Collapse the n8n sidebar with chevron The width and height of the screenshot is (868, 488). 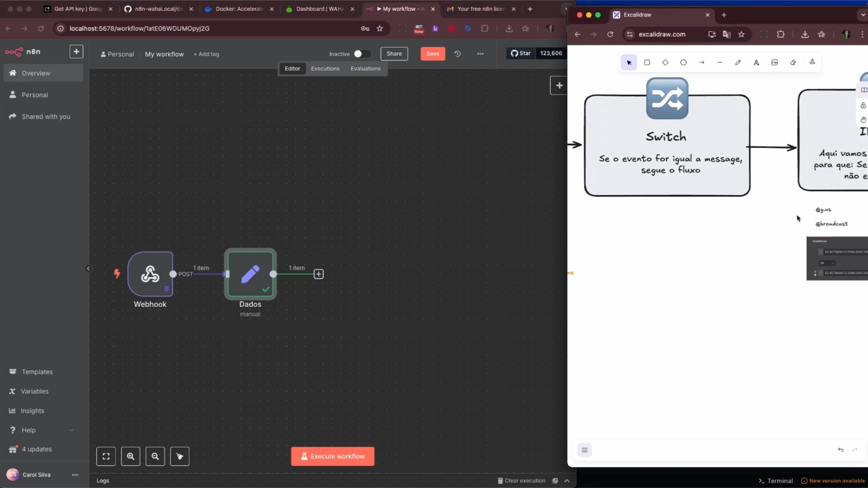click(89, 268)
